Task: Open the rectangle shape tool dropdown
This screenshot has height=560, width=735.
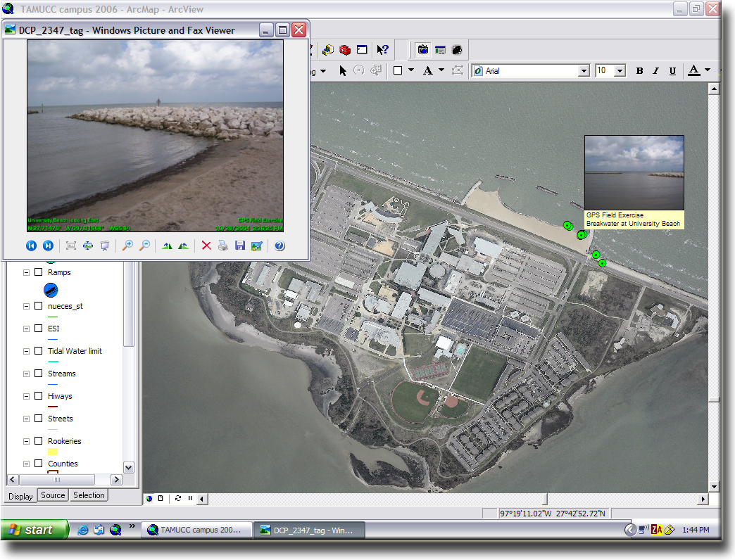Action: [411, 70]
